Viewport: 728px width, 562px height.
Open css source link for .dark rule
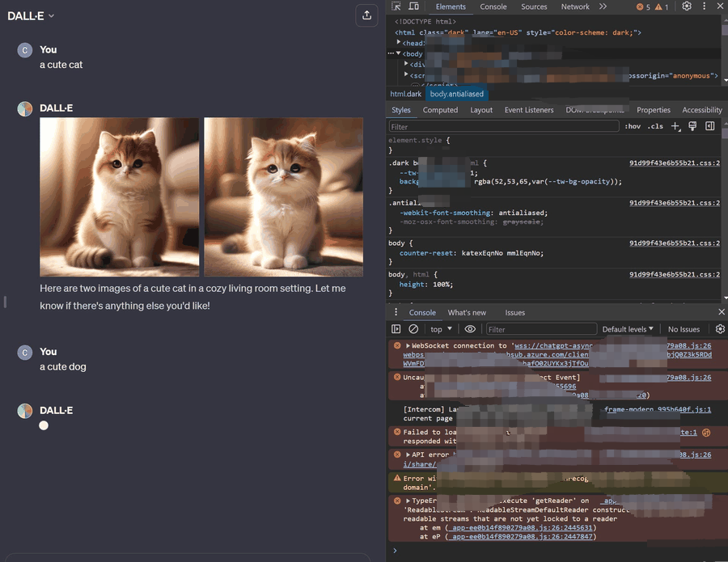click(x=674, y=163)
